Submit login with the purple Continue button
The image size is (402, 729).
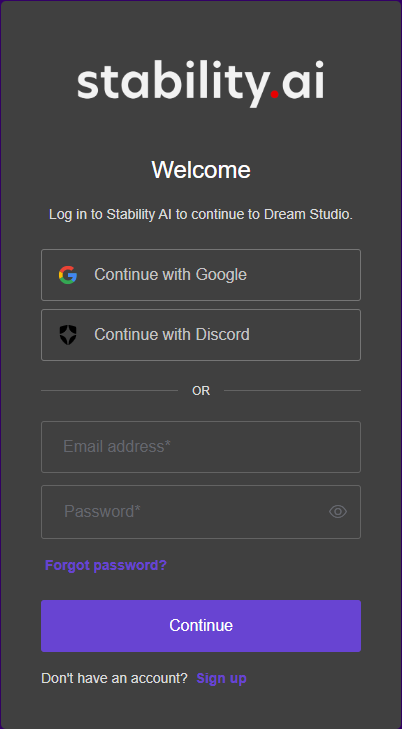point(201,626)
